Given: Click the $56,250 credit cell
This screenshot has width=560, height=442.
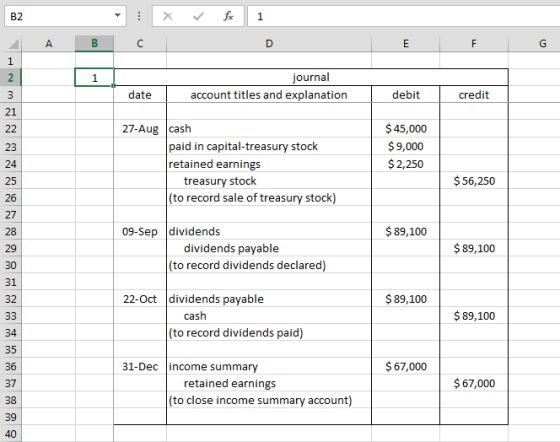Looking at the screenshot, I should coord(474,181).
